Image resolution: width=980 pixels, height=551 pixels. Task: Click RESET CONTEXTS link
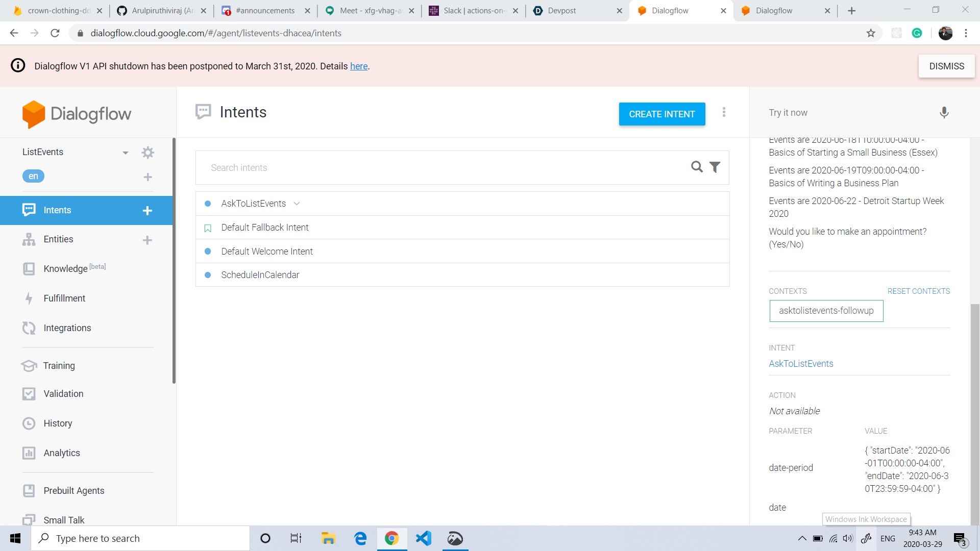point(918,291)
